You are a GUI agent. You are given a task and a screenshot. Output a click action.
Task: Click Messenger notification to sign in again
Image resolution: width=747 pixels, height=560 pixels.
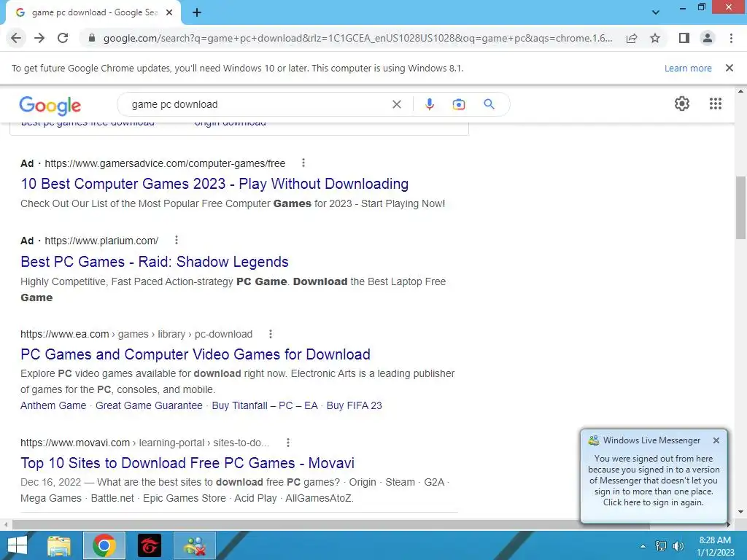pyautogui.click(x=653, y=481)
